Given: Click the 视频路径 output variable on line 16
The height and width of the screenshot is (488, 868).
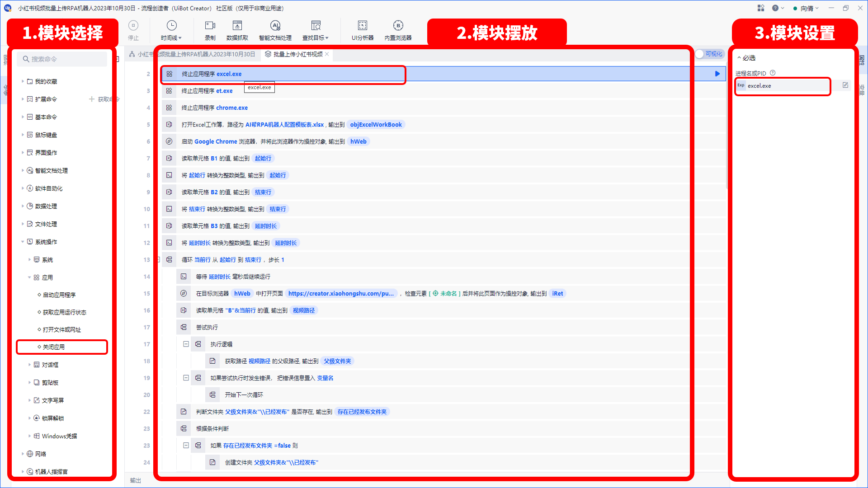Looking at the screenshot, I should click(304, 310).
